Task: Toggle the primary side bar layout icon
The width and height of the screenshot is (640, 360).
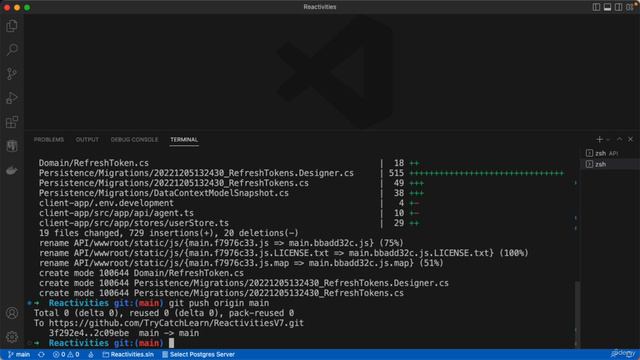Action: (596, 7)
